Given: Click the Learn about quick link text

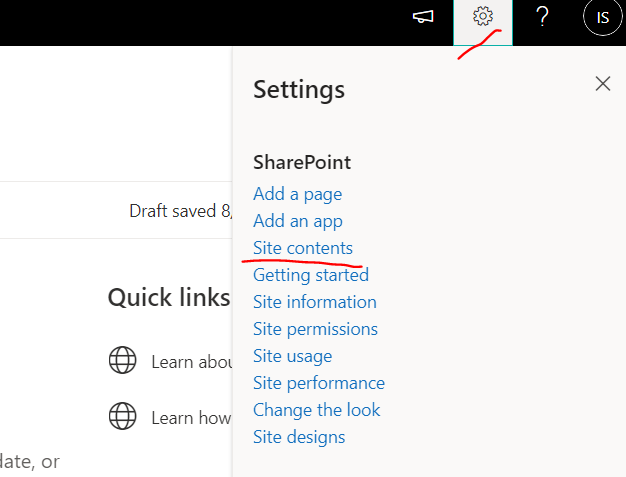Looking at the screenshot, I should tap(192, 362).
